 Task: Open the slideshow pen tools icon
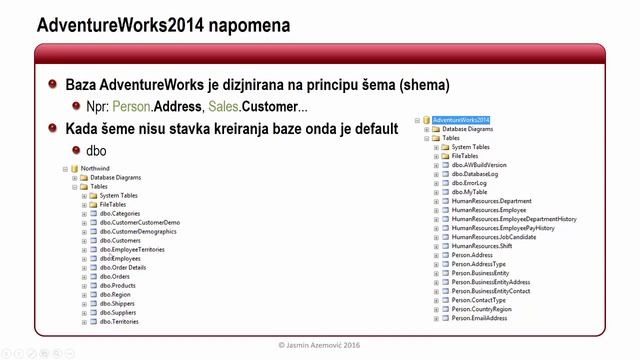coord(31,353)
